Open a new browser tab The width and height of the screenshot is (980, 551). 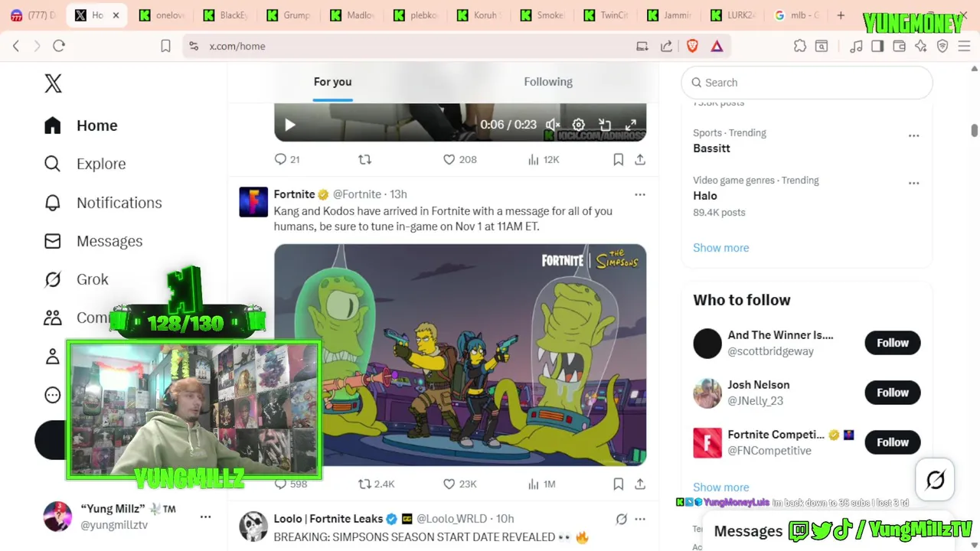click(841, 15)
